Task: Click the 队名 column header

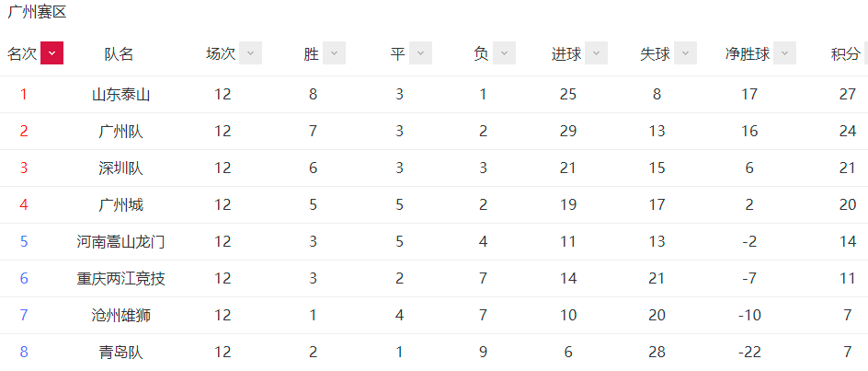Action: pos(119,53)
